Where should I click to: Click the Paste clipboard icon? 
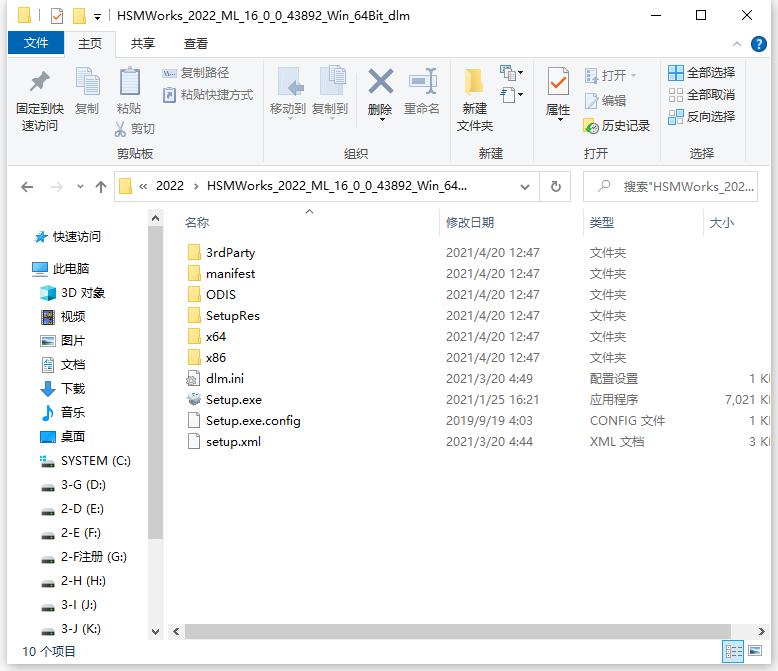[x=130, y=81]
